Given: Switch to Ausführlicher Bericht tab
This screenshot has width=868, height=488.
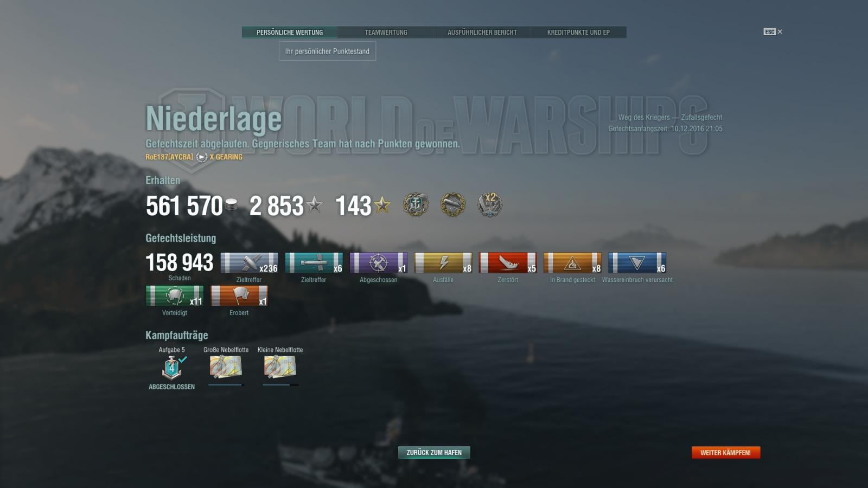Looking at the screenshot, I should [482, 33].
